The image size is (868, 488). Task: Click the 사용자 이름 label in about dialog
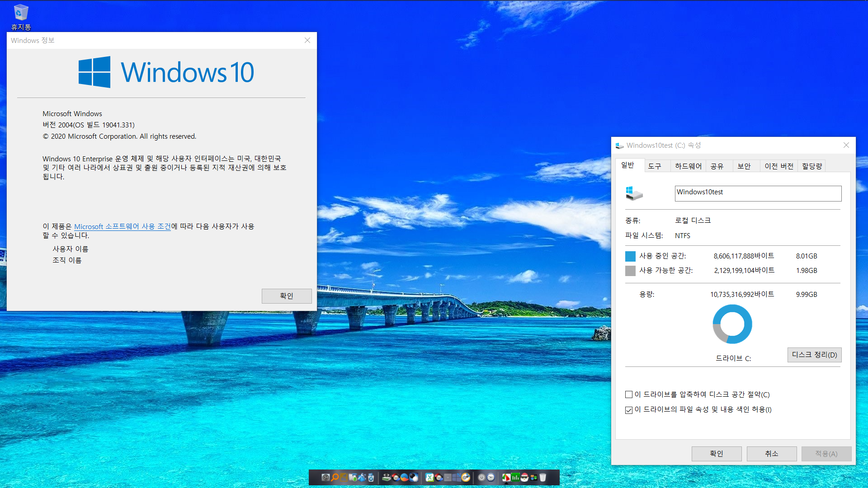[x=71, y=249]
